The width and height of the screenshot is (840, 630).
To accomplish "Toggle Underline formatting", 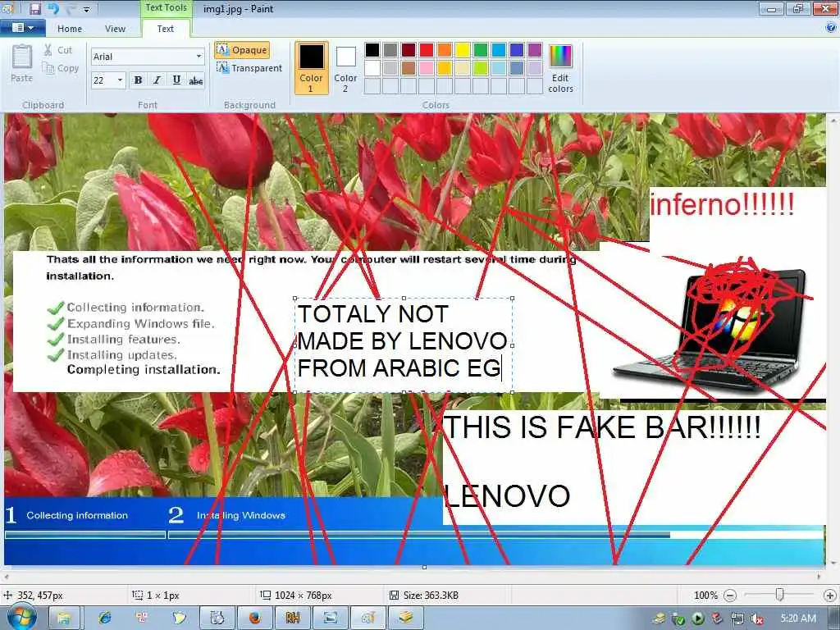I will click(176, 80).
